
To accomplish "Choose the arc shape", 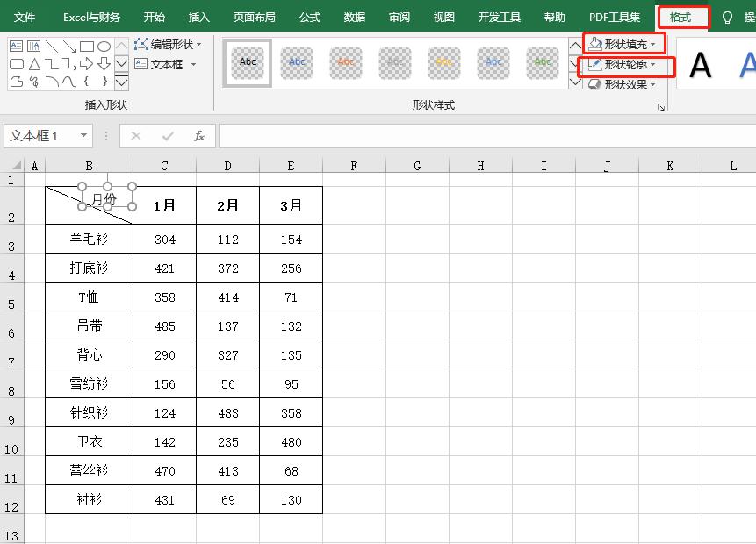I will (x=52, y=81).
